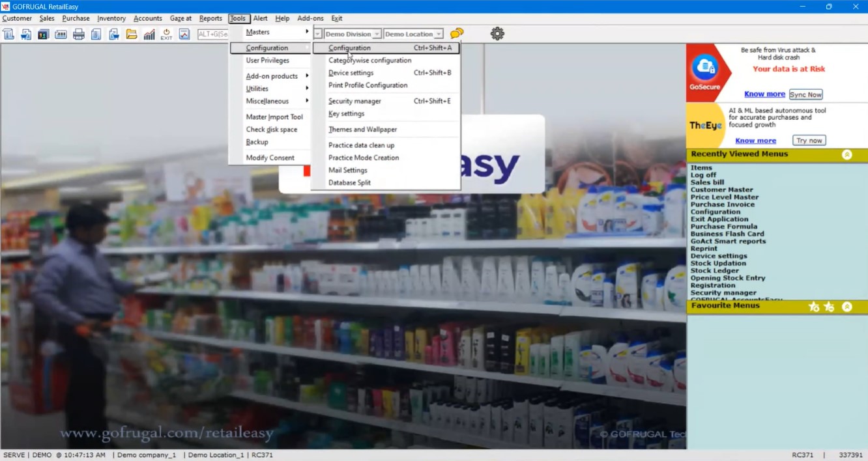The height and width of the screenshot is (461, 868).
Task: Collapse the Recently Viewed Menus panel
Action: coord(846,155)
